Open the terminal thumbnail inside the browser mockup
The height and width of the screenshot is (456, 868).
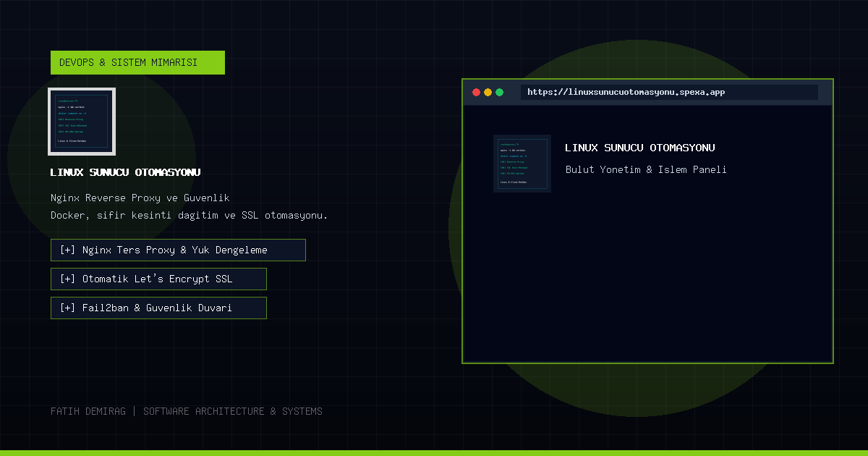click(x=522, y=164)
